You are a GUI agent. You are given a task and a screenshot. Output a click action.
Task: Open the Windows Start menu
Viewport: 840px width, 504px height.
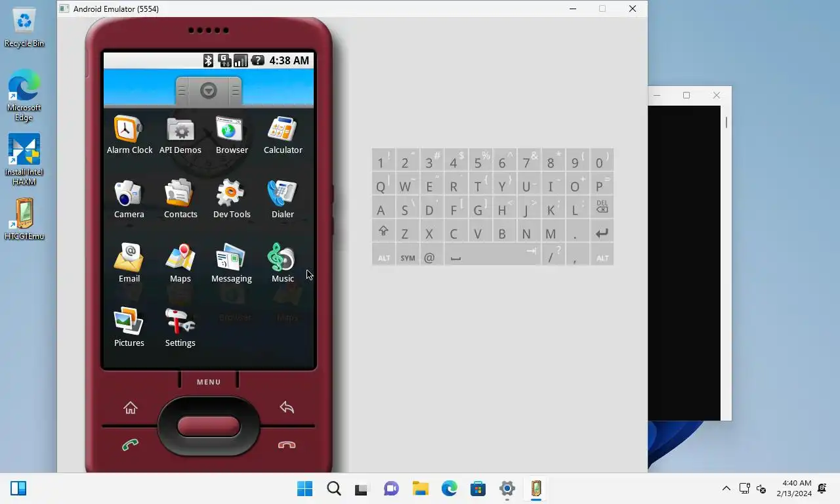pyautogui.click(x=304, y=488)
